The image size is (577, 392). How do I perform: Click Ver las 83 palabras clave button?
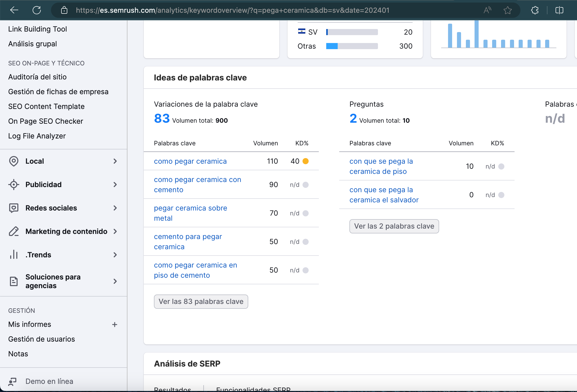201,302
